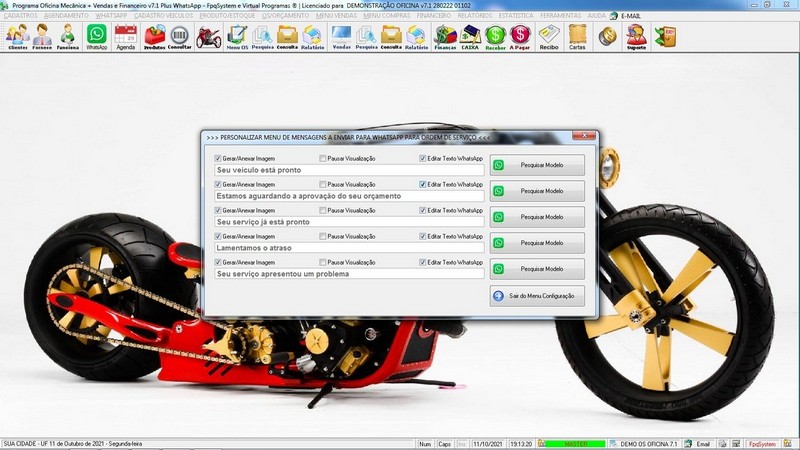Click Pesquisar Modelo for 'Seu serviço já está pronto'
The height and width of the screenshot is (450, 800).
pyautogui.click(x=537, y=217)
